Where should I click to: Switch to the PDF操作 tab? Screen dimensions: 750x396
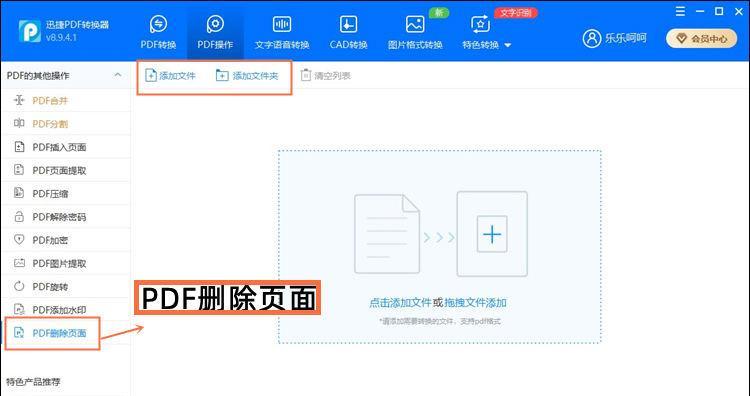point(215,32)
